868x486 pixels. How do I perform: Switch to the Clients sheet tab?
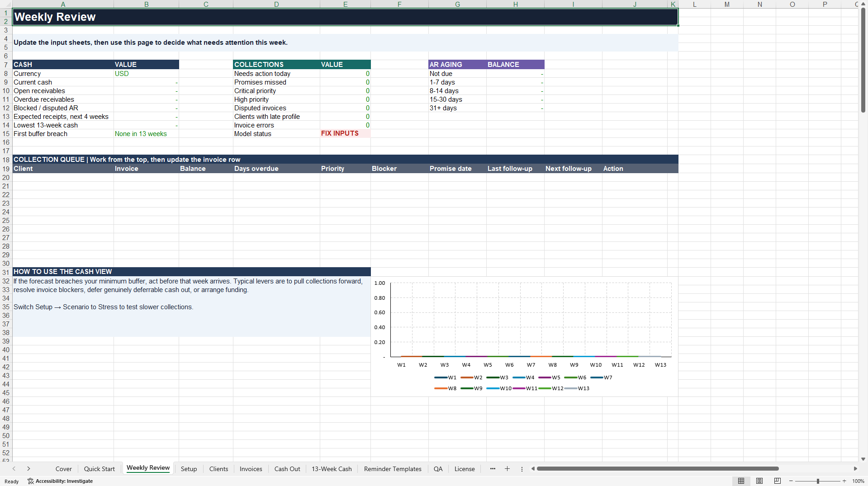click(x=218, y=469)
